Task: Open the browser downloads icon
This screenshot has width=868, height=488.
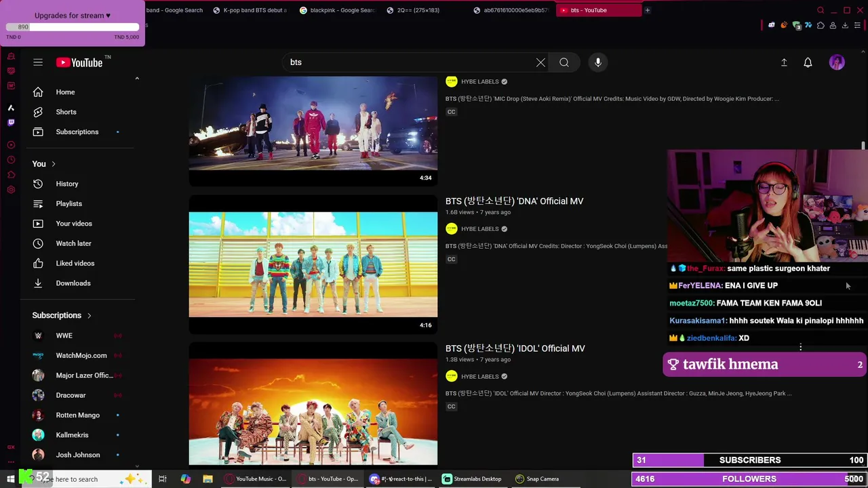Action: click(845, 26)
